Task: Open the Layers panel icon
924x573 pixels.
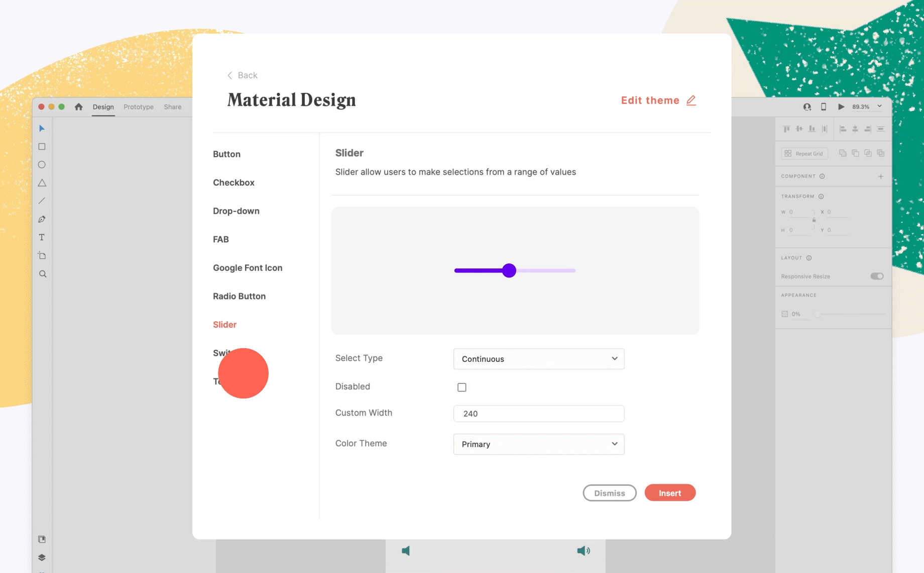Action: coord(42,557)
